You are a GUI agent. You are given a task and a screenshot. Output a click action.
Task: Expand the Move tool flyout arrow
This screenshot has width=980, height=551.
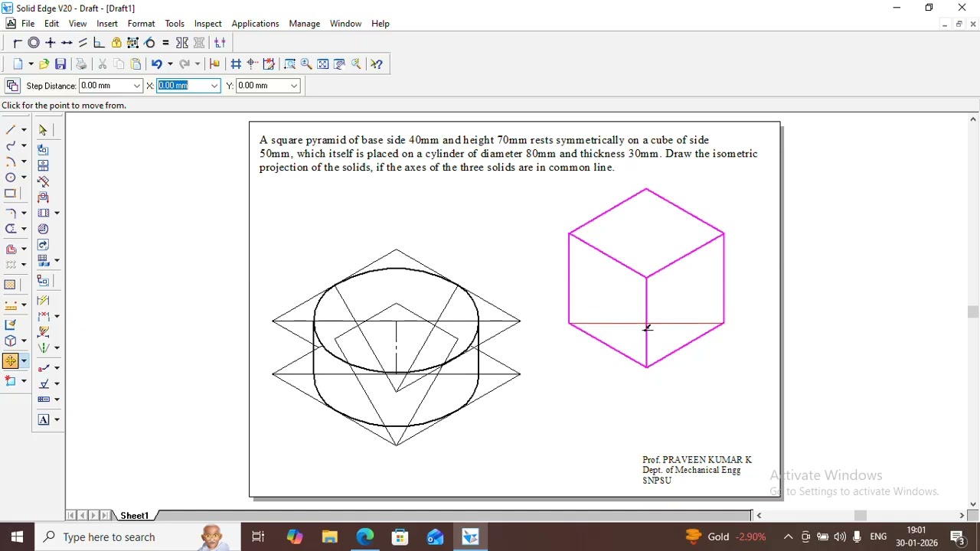pyautogui.click(x=24, y=361)
